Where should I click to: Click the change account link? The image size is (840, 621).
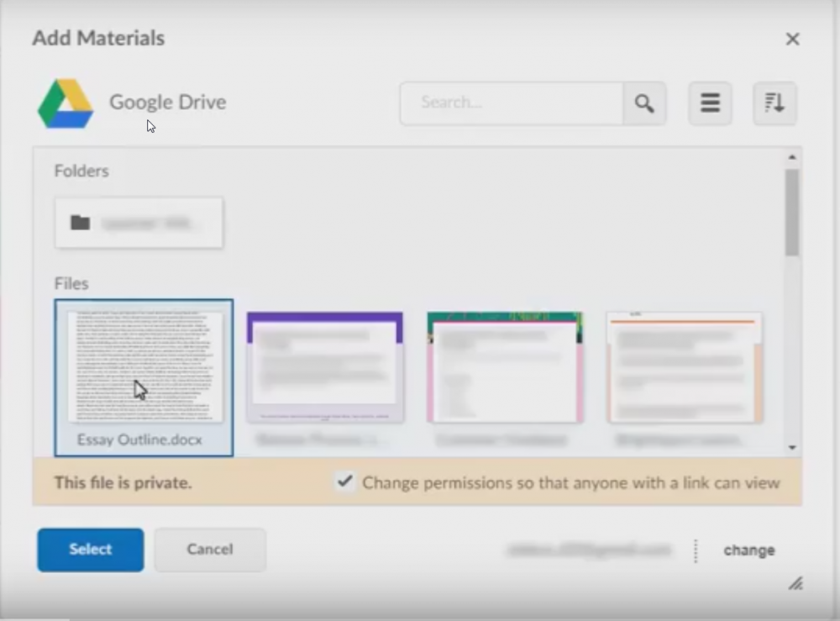click(748, 550)
